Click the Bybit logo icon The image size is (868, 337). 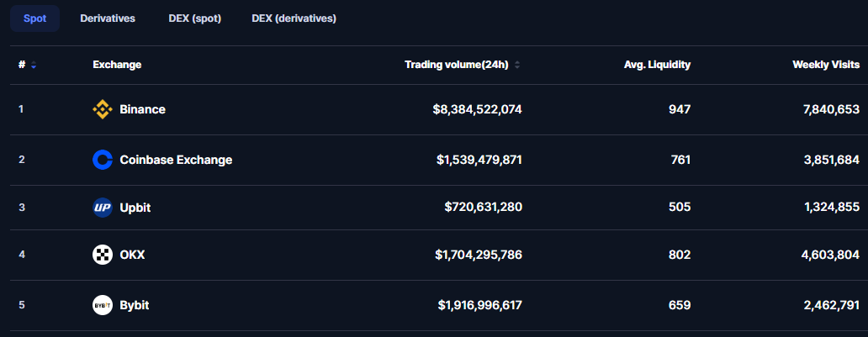coord(103,305)
